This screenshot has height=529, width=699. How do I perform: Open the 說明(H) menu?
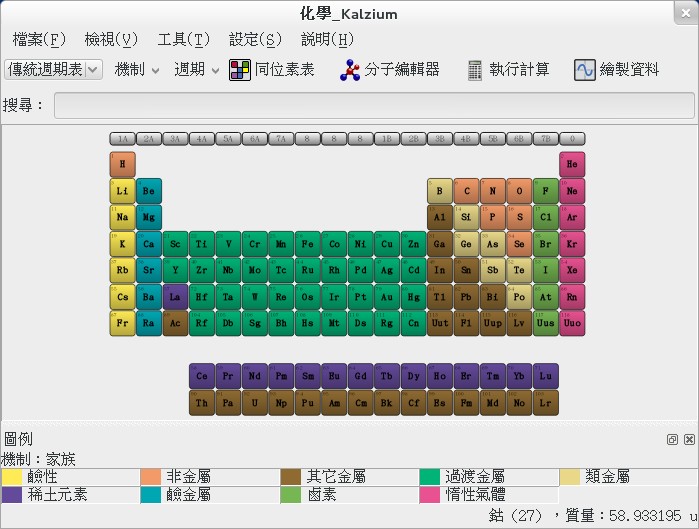[x=327, y=39]
